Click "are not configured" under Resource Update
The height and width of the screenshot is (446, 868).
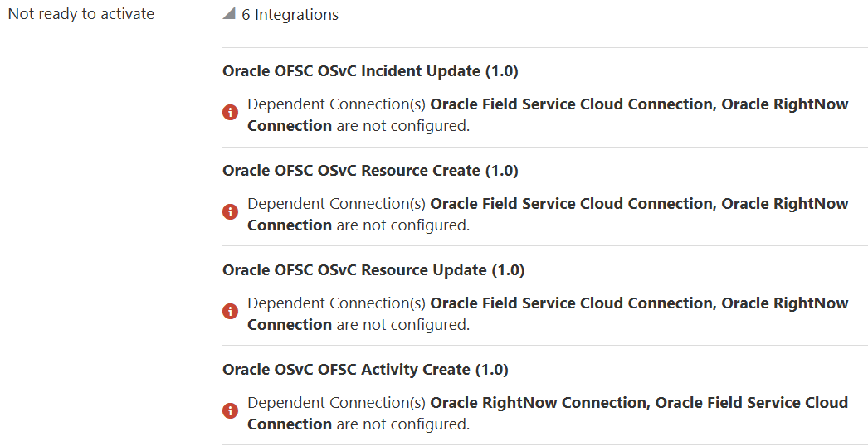click(402, 325)
